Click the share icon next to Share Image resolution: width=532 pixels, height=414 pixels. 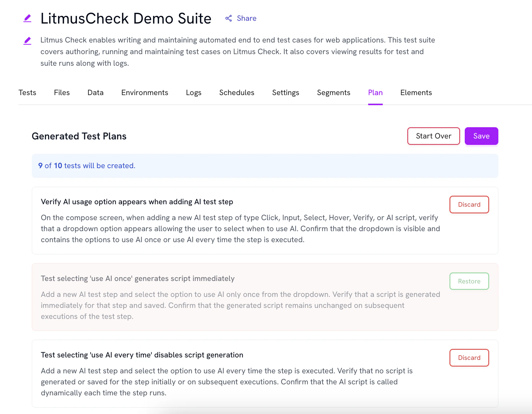229,18
